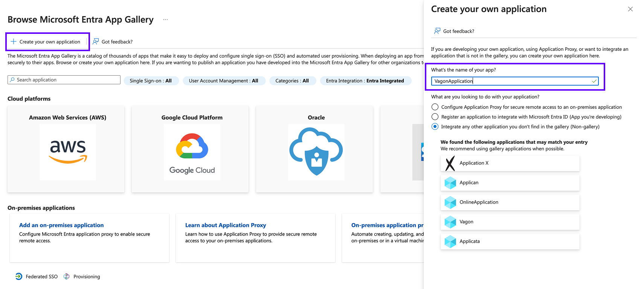Viewport: 644px width, 289px height.
Task: Click the plus icon beside Create your own application
Action: click(x=14, y=41)
